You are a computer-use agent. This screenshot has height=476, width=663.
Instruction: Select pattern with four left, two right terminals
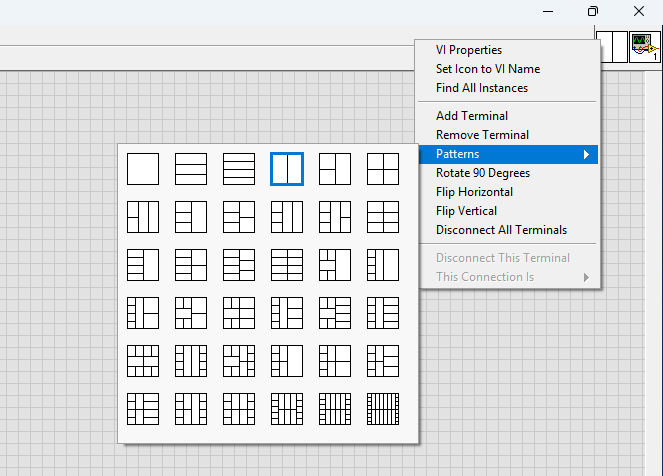191,265
